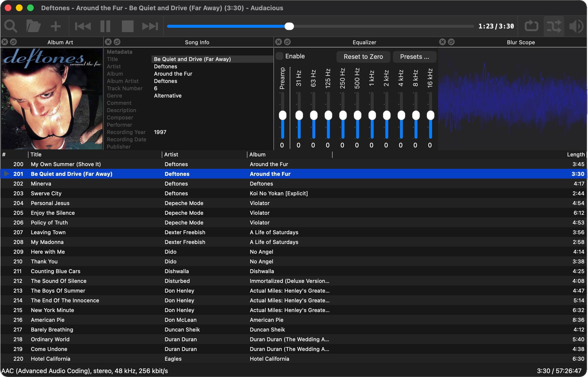This screenshot has width=588, height=377.
Task: Select the track "Here with Me"
Action: pos(294,252)
